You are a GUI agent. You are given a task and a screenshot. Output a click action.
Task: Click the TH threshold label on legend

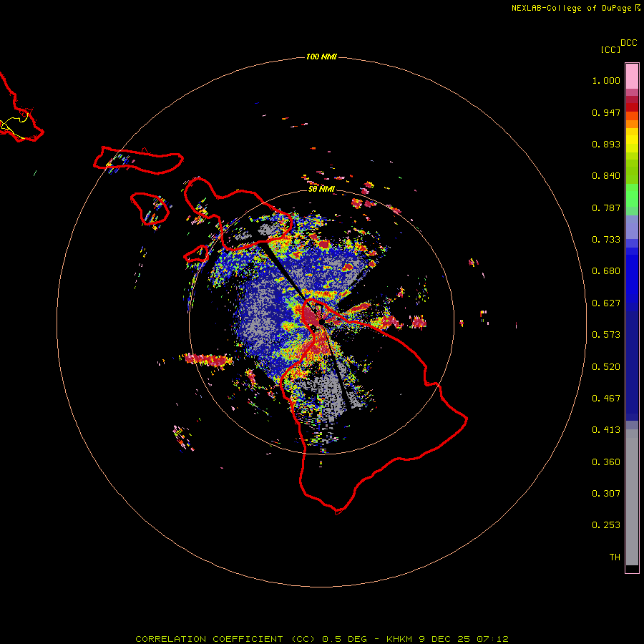coord(615,557)
